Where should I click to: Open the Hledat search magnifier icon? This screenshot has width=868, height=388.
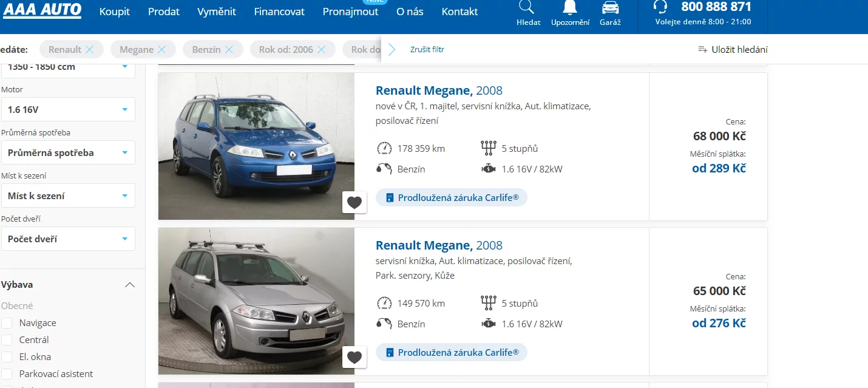tap(527, 7)
